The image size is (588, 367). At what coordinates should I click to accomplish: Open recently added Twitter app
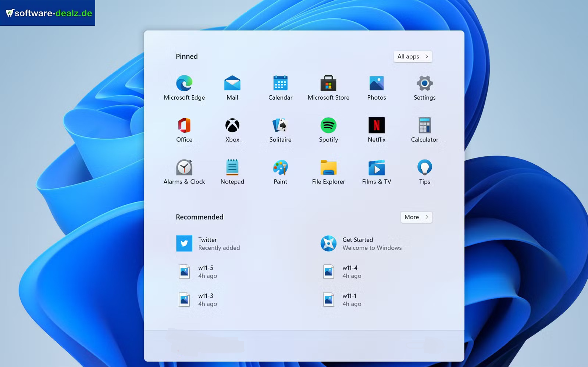pyautogui.click(x=208, y=243)
